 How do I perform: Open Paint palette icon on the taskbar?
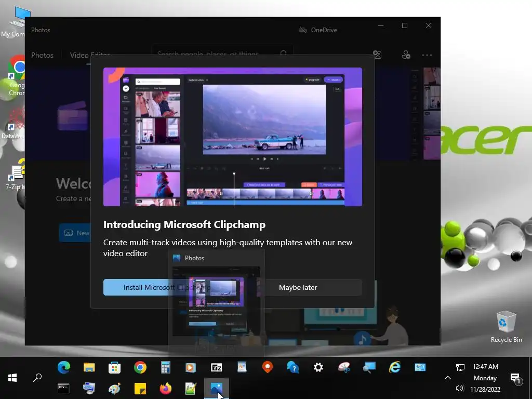[x=114, y=389]
